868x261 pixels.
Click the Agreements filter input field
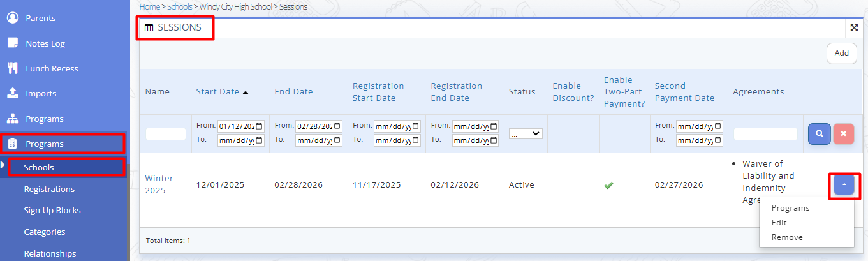[765, 134]
